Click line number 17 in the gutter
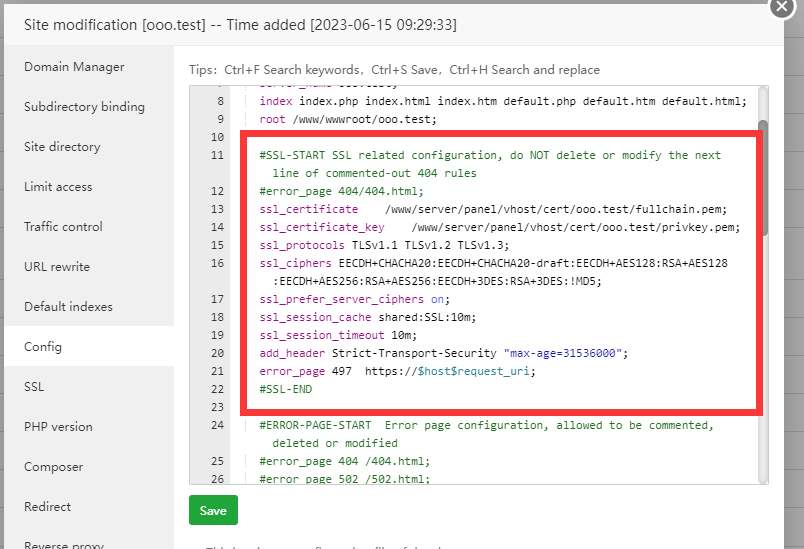The width and height of the screenshot is (804, 549). coord(218,299)
